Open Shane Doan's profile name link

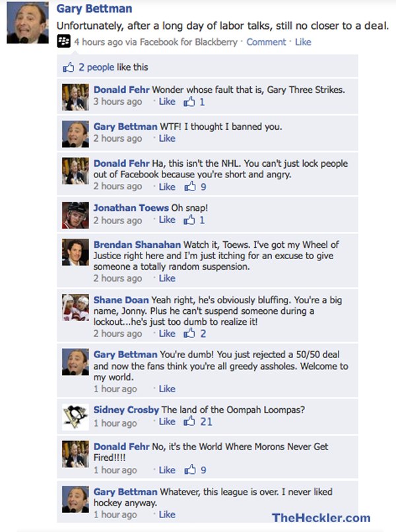(121, 300)
